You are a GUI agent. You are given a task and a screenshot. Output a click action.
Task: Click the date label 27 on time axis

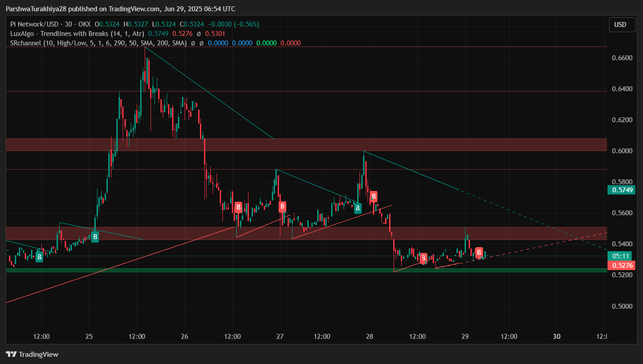tap(280, 337)
